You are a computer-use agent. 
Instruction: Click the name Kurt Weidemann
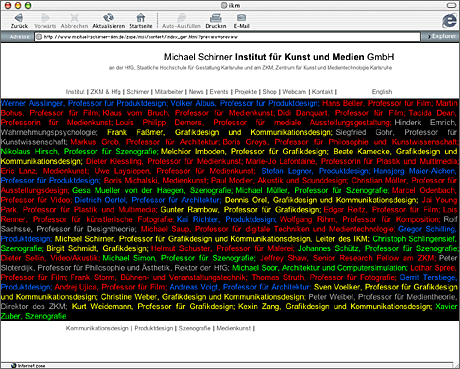pos(102,306)
